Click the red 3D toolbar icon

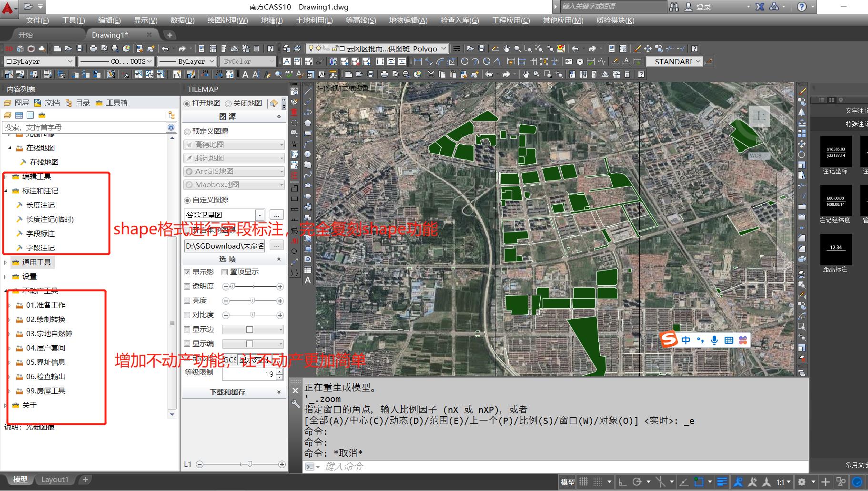[x=9, y=49]
